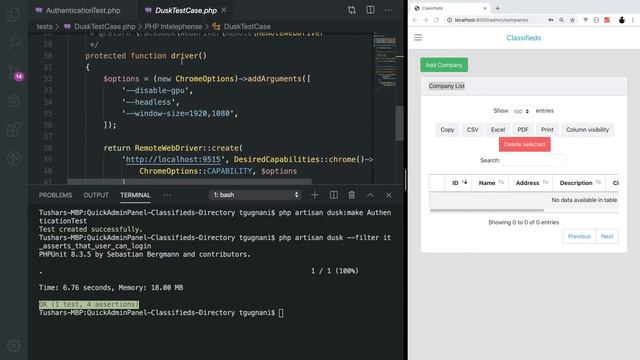
Task: Click the Excel export button
Action: [498, 130]
